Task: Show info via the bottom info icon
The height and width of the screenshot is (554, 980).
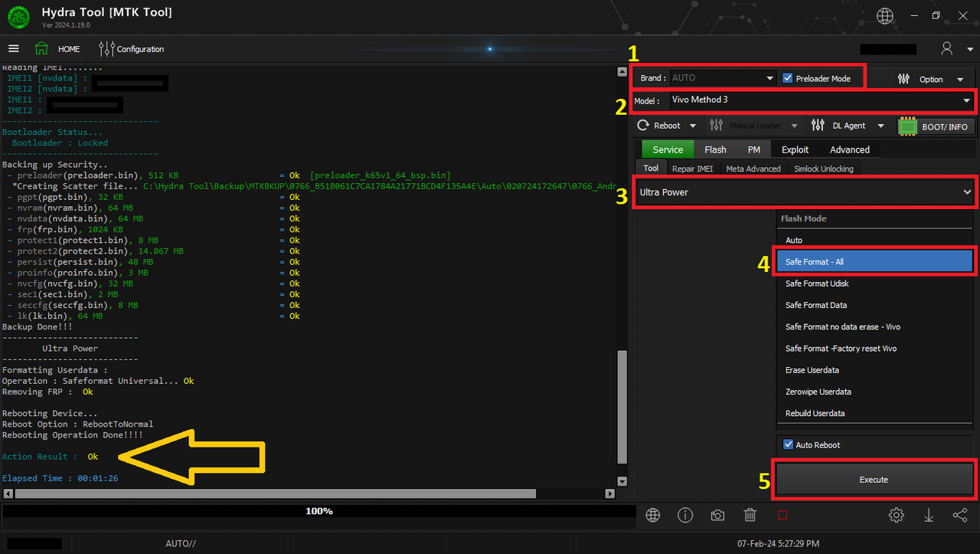Action: (685, 515)
